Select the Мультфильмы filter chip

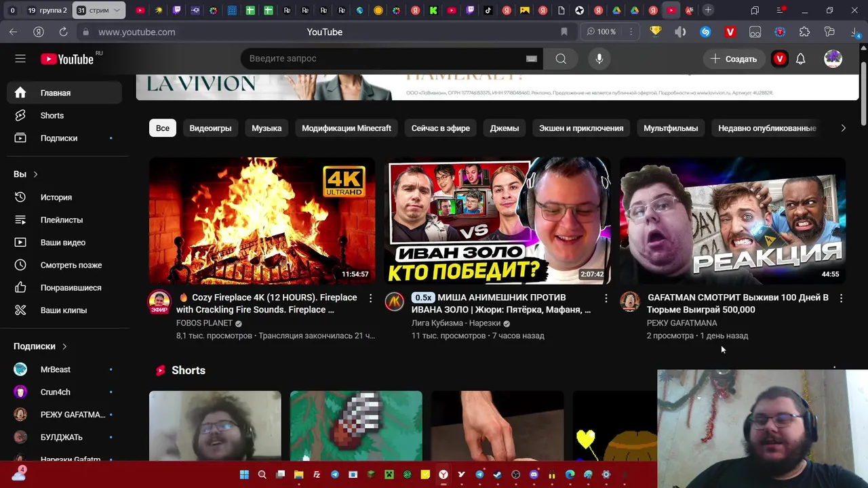[x=671, y=128]
